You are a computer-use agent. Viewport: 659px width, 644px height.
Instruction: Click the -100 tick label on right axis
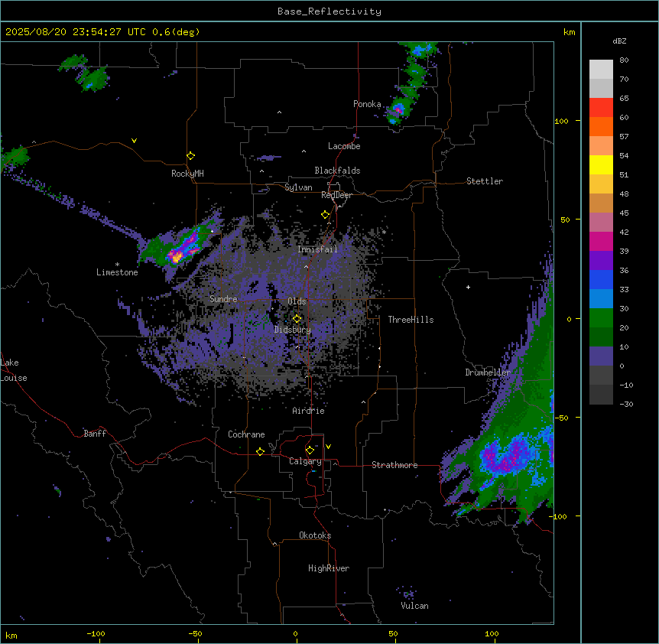559,516
